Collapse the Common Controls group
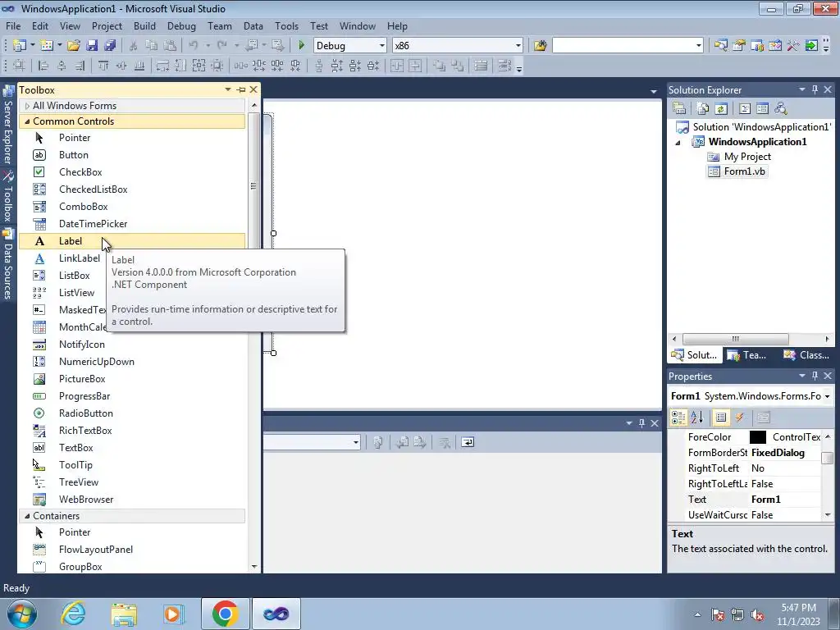Viewport: 840px width, 630px height. point(27,121)
